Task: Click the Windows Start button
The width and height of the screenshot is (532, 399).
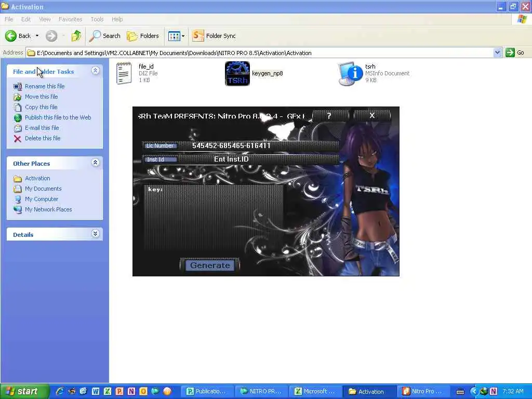Action: 25,391
